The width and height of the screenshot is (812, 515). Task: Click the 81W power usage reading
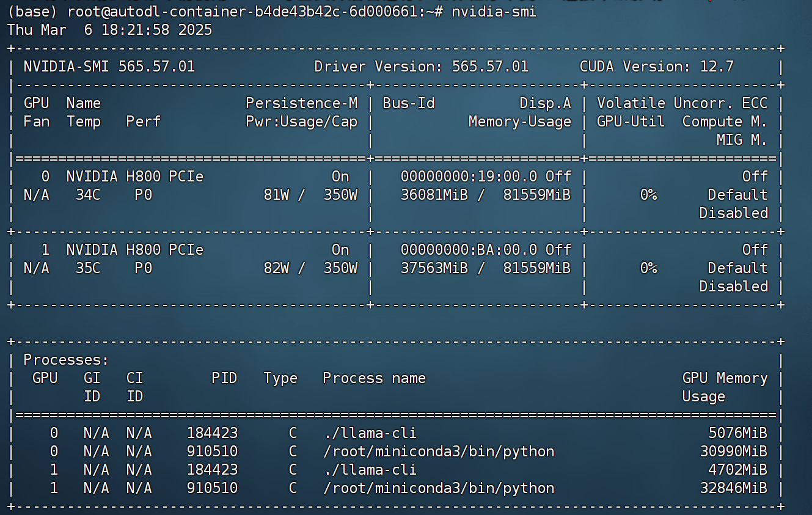pos(276,195)
